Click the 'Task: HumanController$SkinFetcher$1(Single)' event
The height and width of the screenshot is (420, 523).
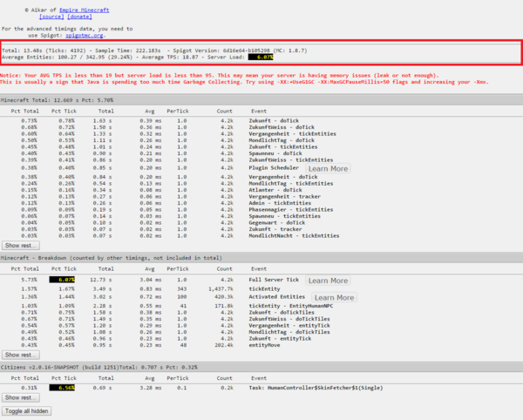[316, 388]
